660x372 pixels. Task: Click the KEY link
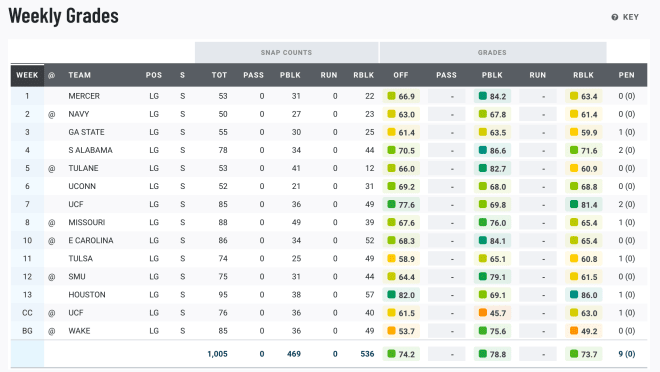(631, 17)
